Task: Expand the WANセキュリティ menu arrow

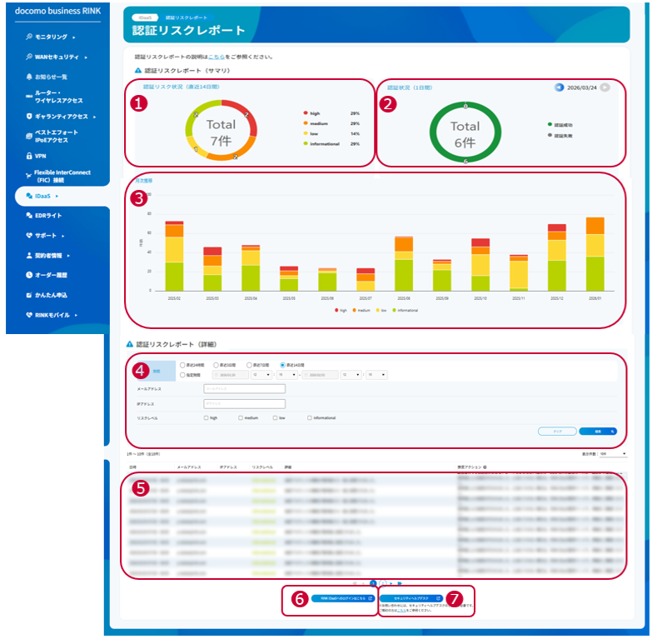Action: click(86, 57)
